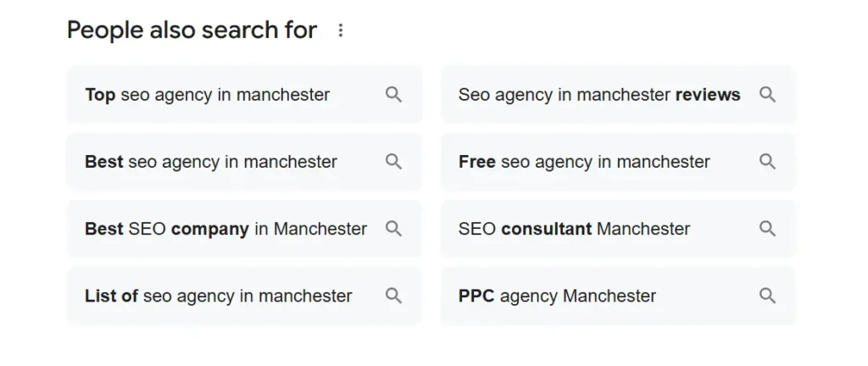
Task: Select the Top seo agency in manchester suggestion
Action: [244, 95]
